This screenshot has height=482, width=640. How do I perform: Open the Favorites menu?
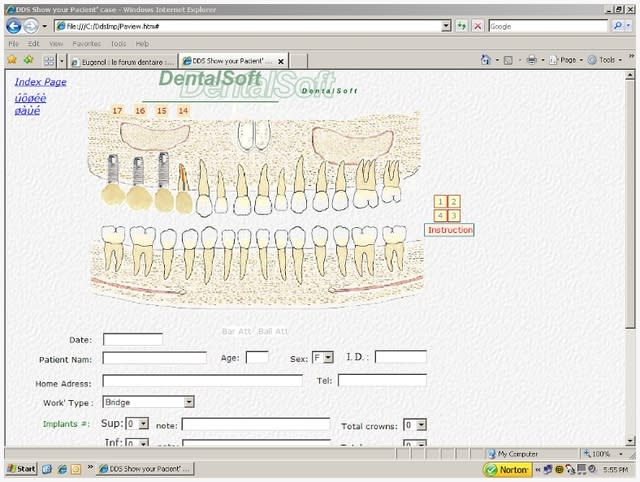tap(86, 44)
